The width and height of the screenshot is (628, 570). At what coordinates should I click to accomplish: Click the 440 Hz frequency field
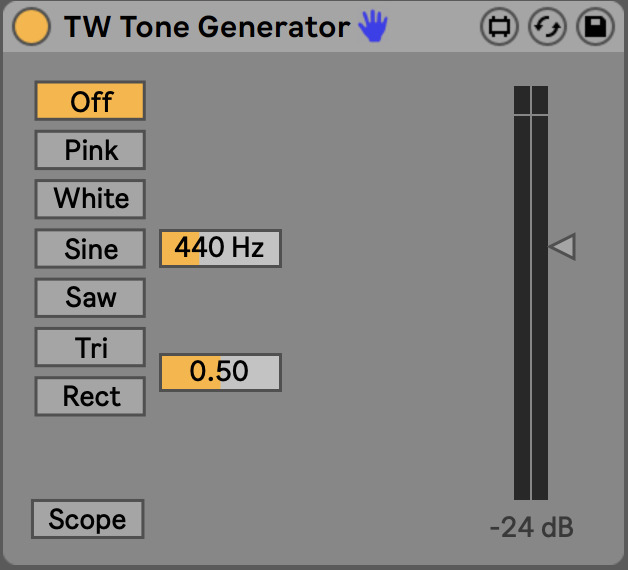click(220, 247)
